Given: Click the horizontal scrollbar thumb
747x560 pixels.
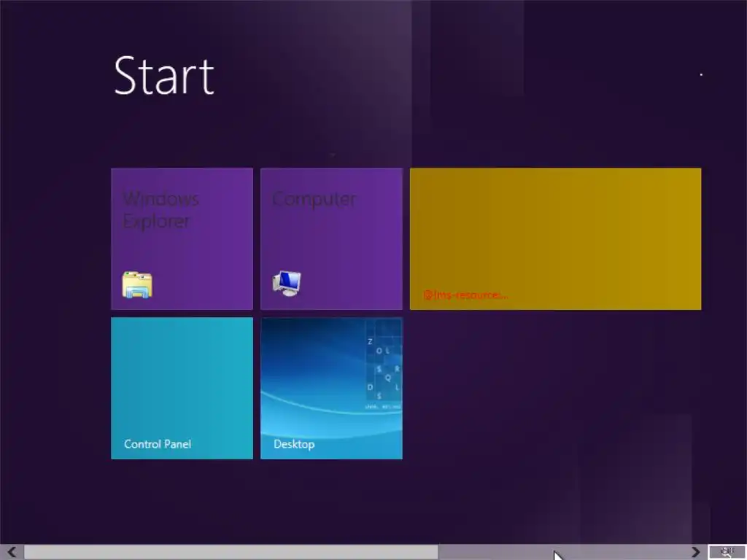Looking at the screenshot, I should (x=231, y=552).
